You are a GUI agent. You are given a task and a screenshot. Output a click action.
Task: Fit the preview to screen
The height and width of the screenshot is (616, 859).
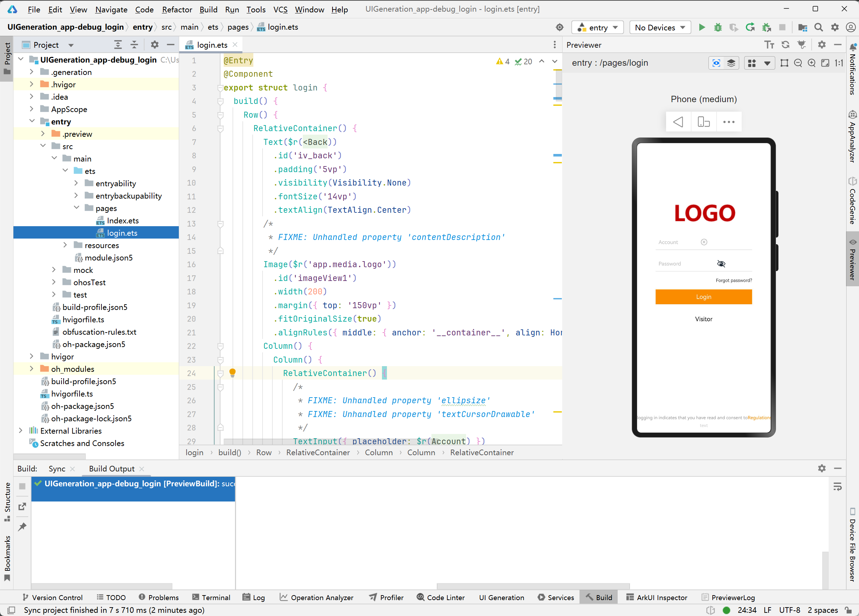[x=825, y=63]
